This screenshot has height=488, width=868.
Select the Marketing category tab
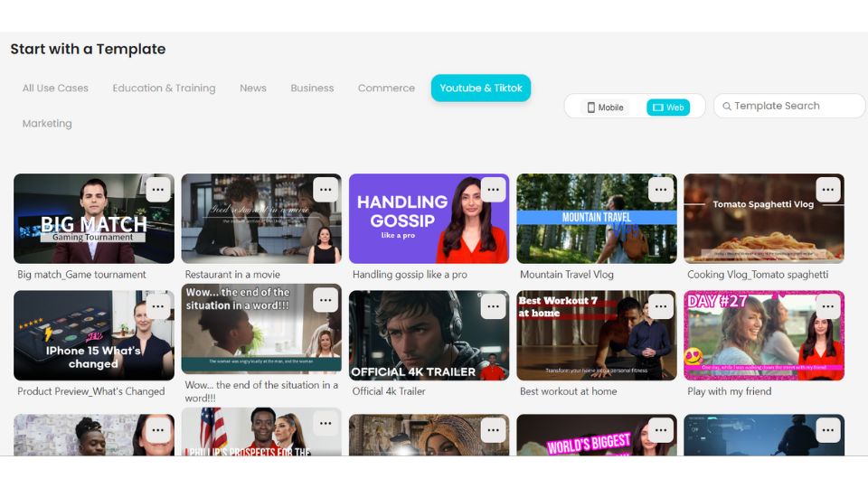point(47,124)
